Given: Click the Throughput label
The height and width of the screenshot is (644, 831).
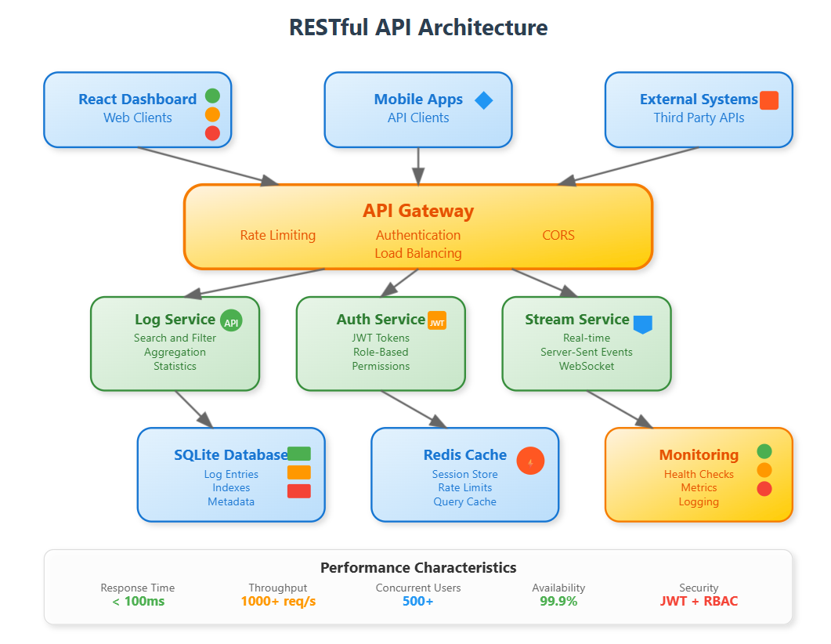Looking at the screenshot, I should pyautogui.click(x=278, y=588).
